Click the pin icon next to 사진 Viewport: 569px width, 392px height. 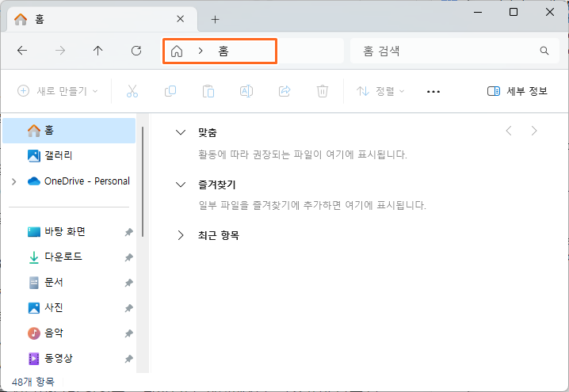pyautogui.click(x=129, y=308)
